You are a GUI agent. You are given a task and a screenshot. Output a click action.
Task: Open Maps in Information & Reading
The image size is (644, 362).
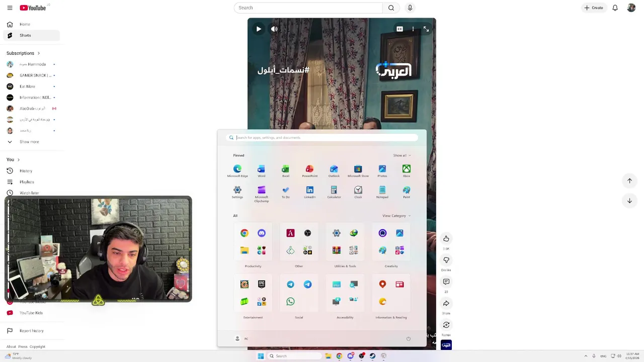click(x=382, y=284)
